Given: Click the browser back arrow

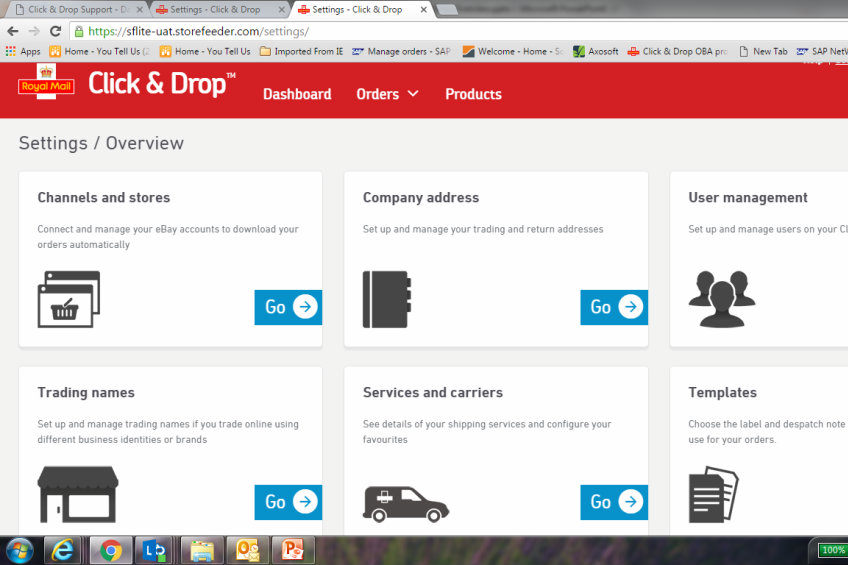Looking at the screenshot, I should (x=13, y=31).
